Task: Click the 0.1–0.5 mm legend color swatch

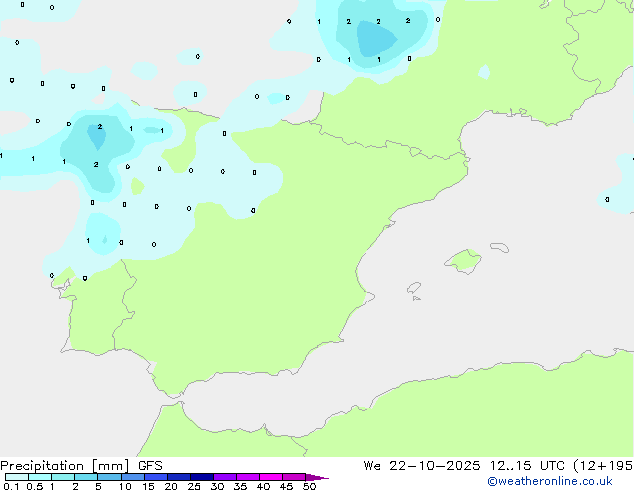Action: click(x=17, y=477)
